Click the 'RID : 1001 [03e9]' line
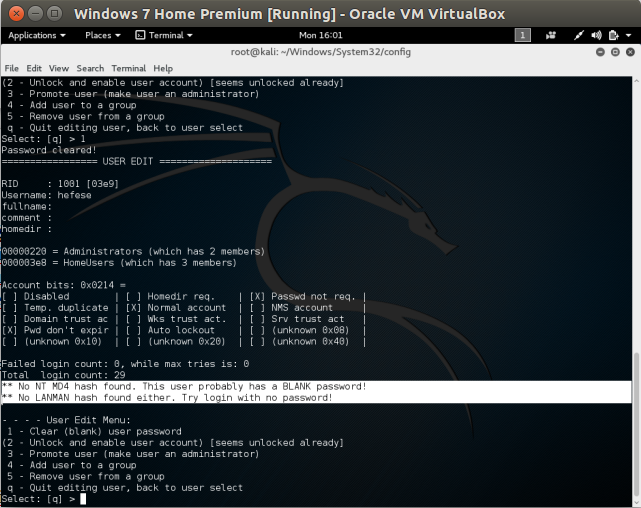Screen dimensions: 641x508 (x=60, y=184)
